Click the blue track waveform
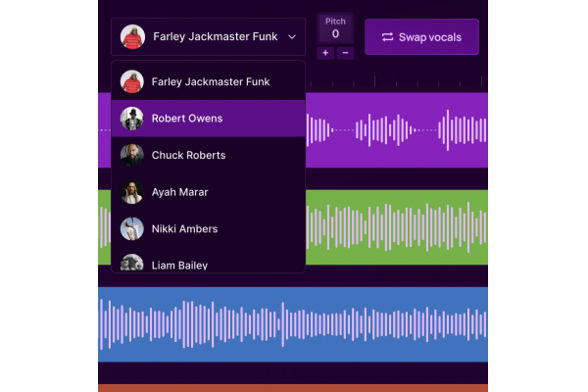Screen dimensions: 588x392 [x=293, y=324]
